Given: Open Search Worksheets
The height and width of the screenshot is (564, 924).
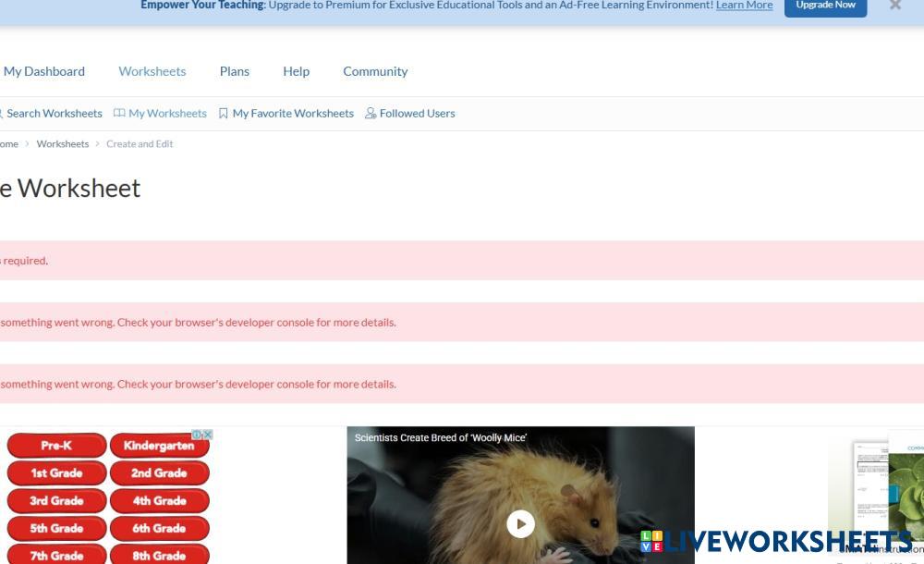Looking at the screenshot, I should pos(54,114).
